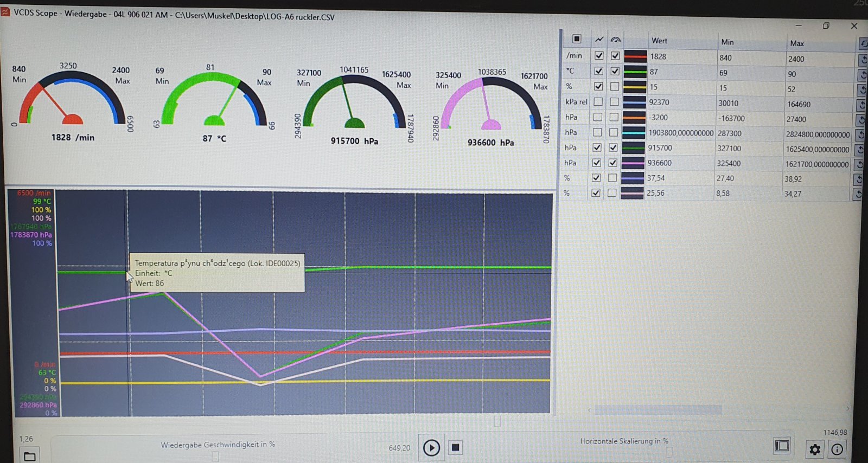Toggle the side panel layout icon
The height and width of the screenshot is (463, 868).
click(x=782, y=446)
